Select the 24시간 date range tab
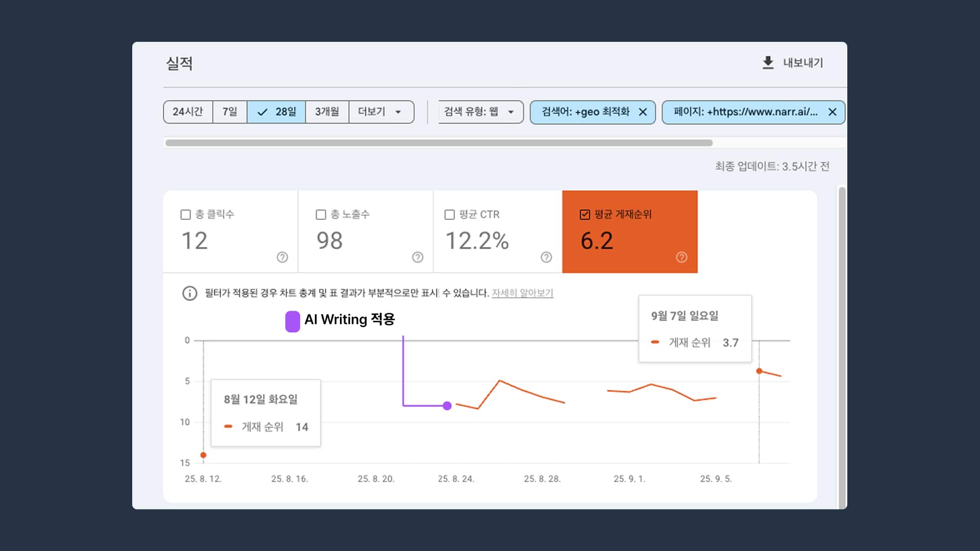The image size is (980, 551). [x=188, y=112]
